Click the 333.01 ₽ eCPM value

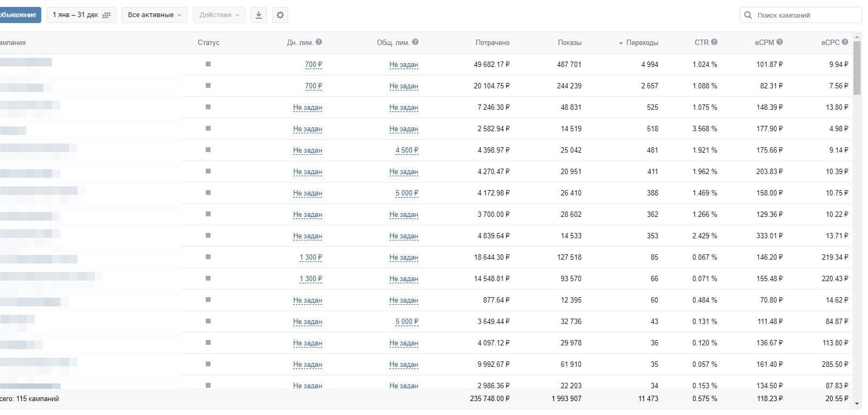tap(769, 236)
